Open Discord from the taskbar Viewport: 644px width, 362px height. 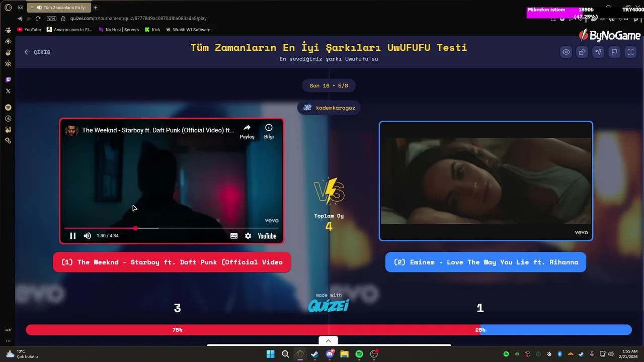(330, 354)
